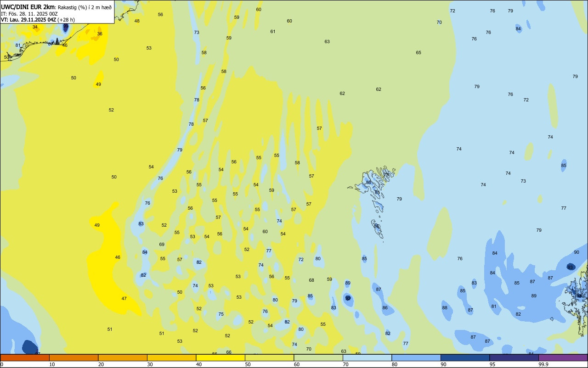Select the 90 value at the right edge
Viewport: 588px width, 368px height.
577,252
